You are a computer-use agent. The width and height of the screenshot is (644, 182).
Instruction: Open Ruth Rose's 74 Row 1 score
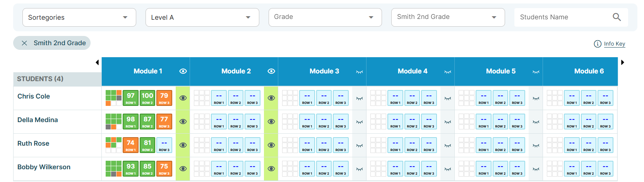coord(131,145)
